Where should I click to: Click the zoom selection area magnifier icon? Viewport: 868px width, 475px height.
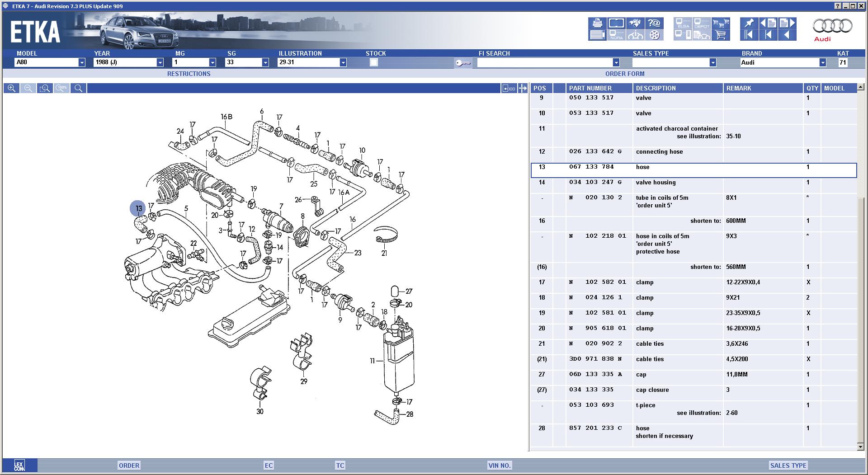click(x=45, y=89)
